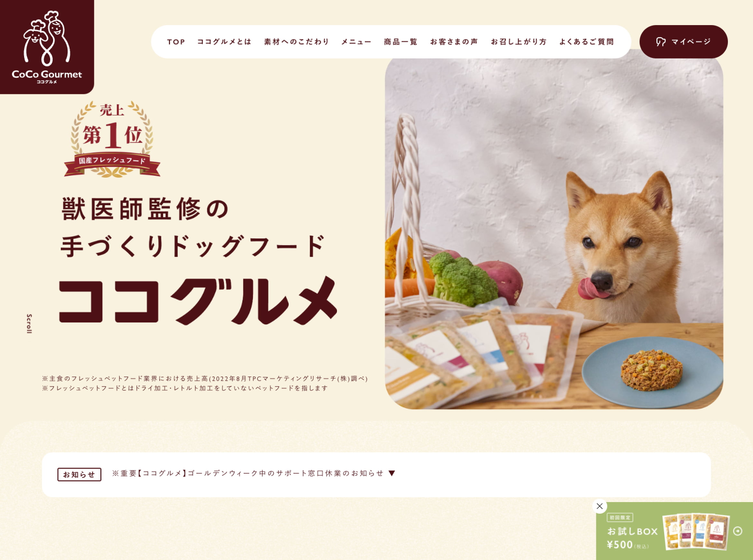Open the メニュー navigation item
This screenshot has height=560, width=753.
(356, 42)
